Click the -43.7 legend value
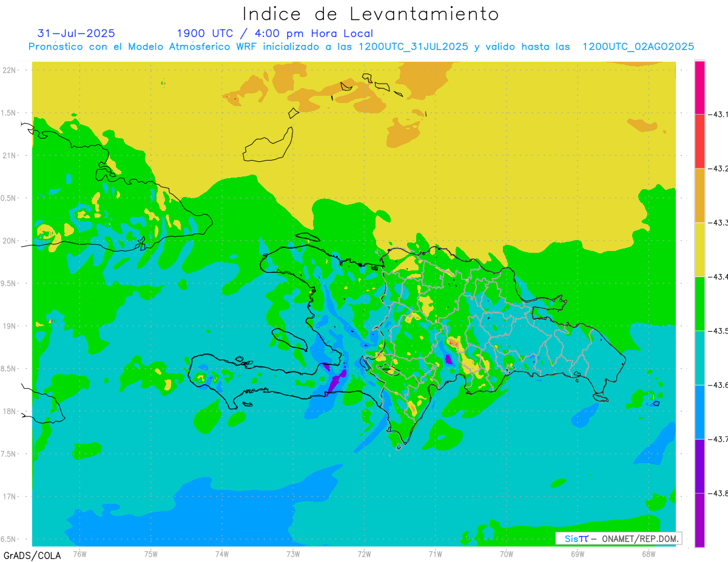Viewport: 728px width, 562px height. 718,439
